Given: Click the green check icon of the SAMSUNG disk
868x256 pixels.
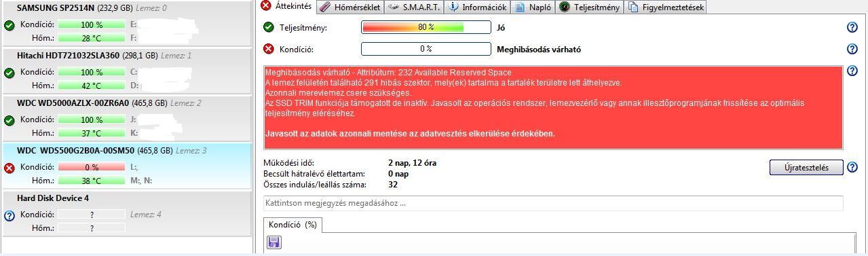Looking at the screenshot, I should coord(10,26).
